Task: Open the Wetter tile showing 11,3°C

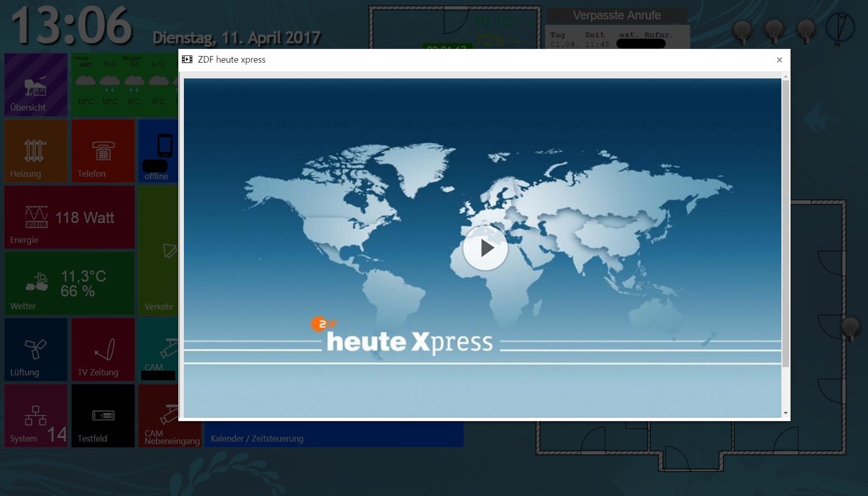Action: 69,283
